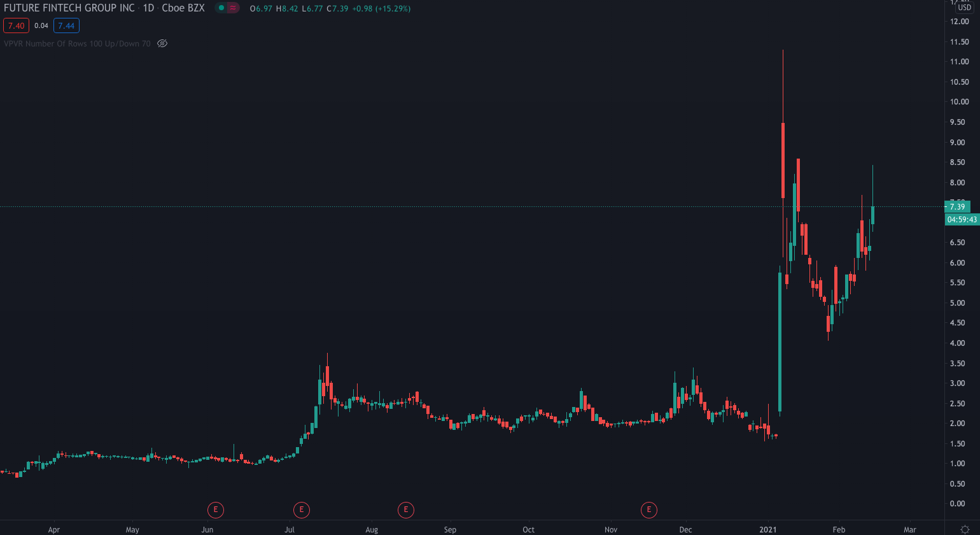Screen dimensions: 980x535
Task: Click the May label on time axis
Action: point(132,530)
